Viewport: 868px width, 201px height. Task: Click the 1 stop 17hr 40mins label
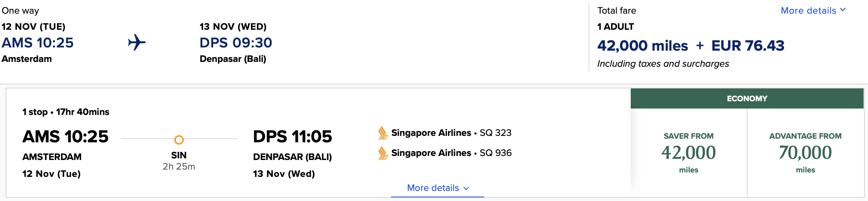coord(66,112)
